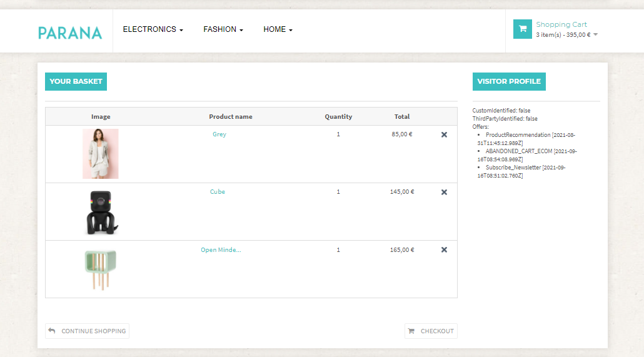Select the Your Basket heading tab
The width and height of the screenshot is (644, 357).
pyautogui.click(x=76, y=81)
